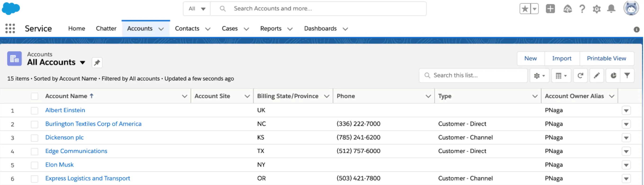
Task: Switch to the Dashboards tab
Action: coord(320,28)
